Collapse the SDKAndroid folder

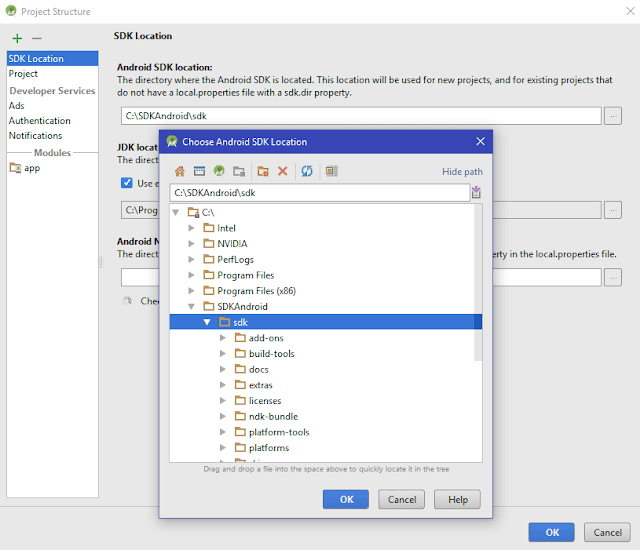tap(191, 306)
